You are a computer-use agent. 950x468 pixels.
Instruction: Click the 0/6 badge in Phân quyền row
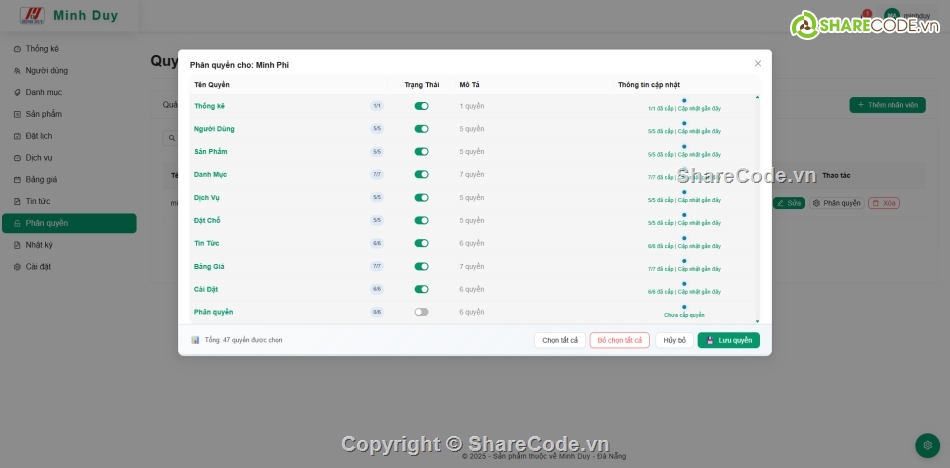click(x=377, y=312)
